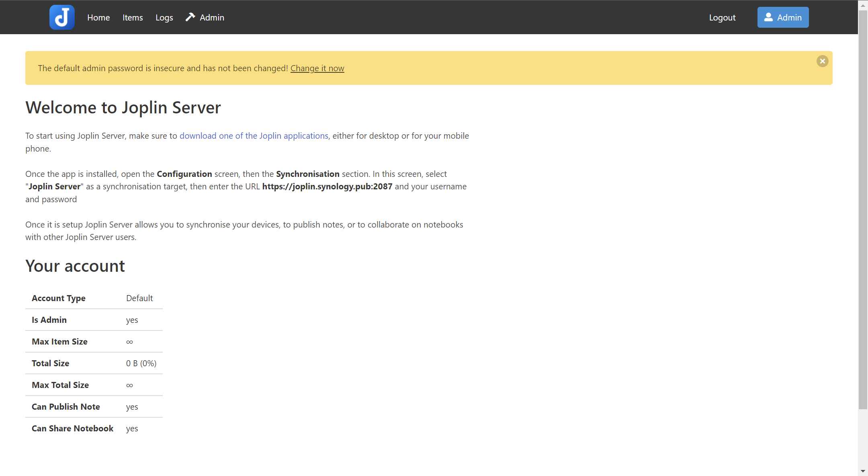Click the Your account heading
This screenshot has height=476, width=868.
coord(75,266)
